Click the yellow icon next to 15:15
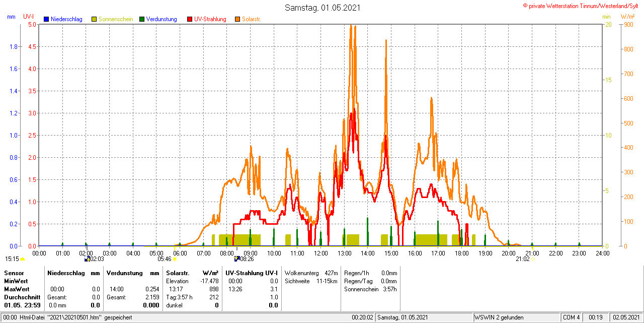The width and height of the screenshot is (644, 323). point(22,259)
